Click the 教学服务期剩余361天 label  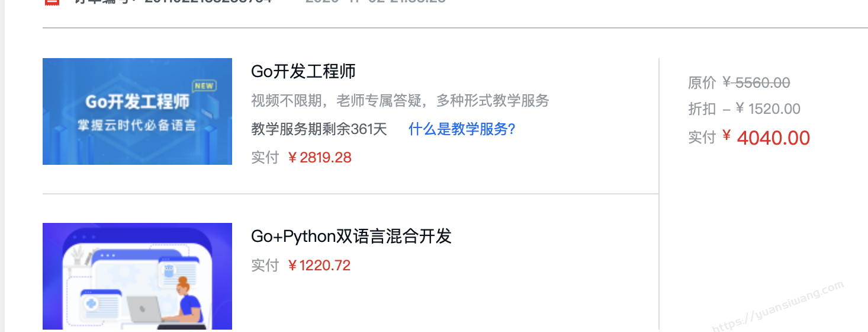point(319,129)
